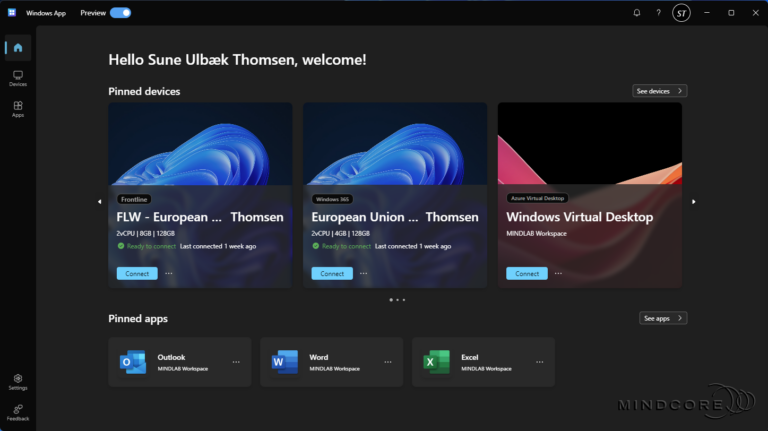Screen dimensions: 768x431
Task: Open the Home page in sidebar
Action: (x=18, y=48)
